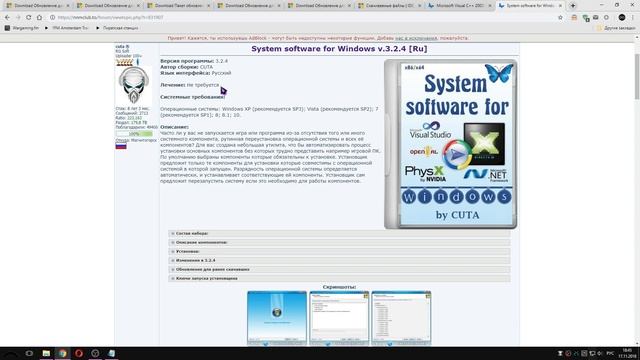
Task: Expand the Установка spoiler
Action: (339, 251)
